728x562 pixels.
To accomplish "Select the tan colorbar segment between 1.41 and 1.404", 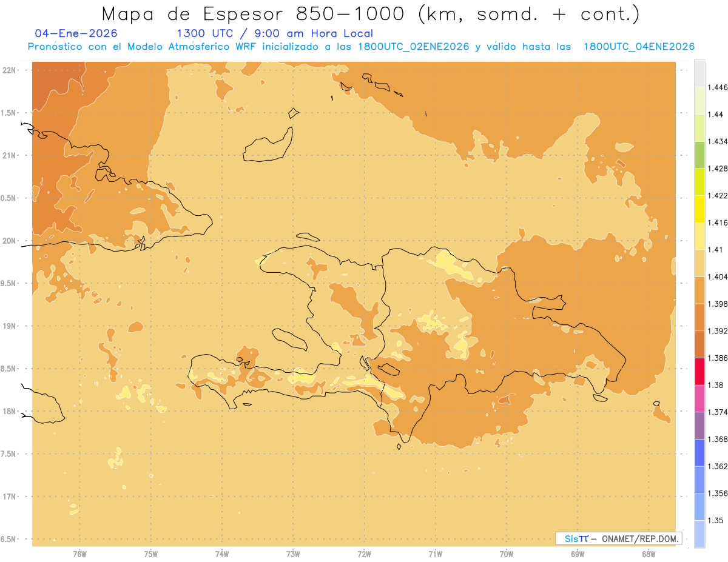I will [x=699, y=263].
